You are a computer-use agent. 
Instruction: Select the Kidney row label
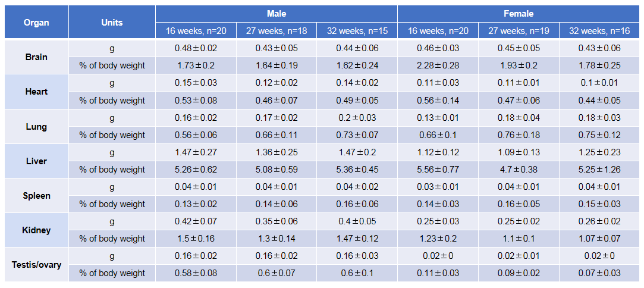tap(36, 230)
